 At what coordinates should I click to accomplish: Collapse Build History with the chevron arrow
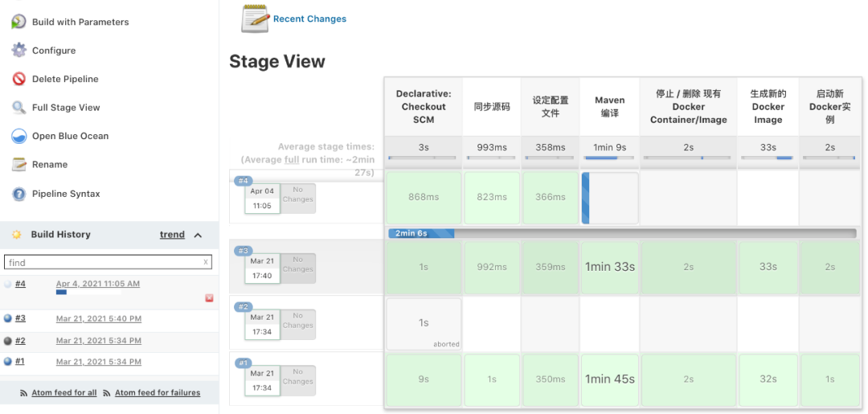pyautogui.click(x=198, y=236)
